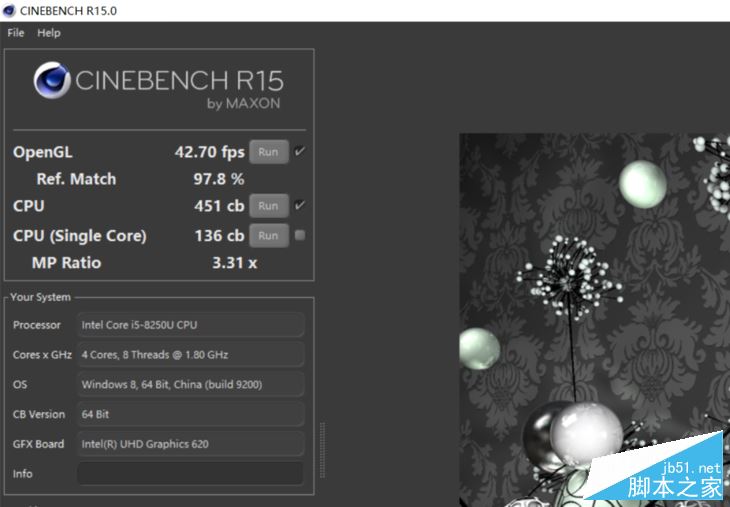
Task: Click the CINEBENCH R15.0 window title
Action: point(68,11)
